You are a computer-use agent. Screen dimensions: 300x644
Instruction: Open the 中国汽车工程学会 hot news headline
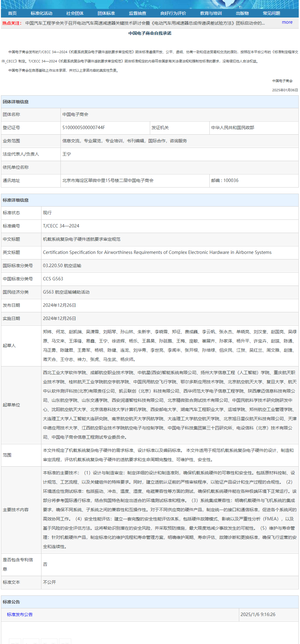click(x=145, y=23)
